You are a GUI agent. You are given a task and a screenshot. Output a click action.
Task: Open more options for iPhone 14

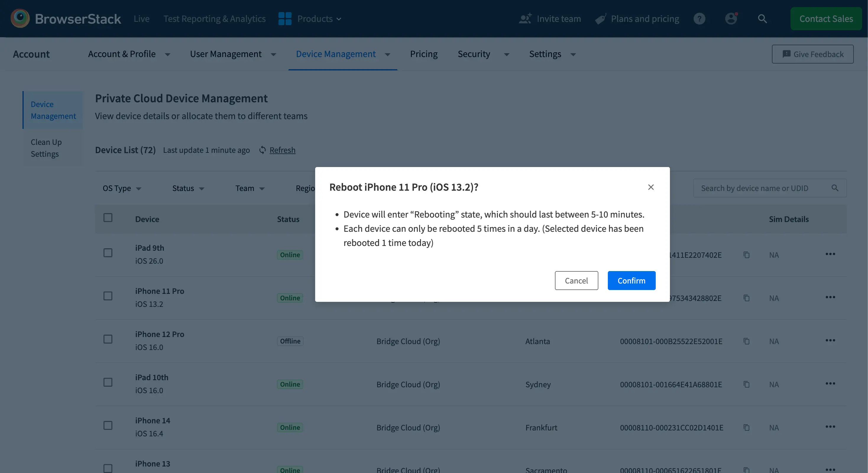pos(830,427)
